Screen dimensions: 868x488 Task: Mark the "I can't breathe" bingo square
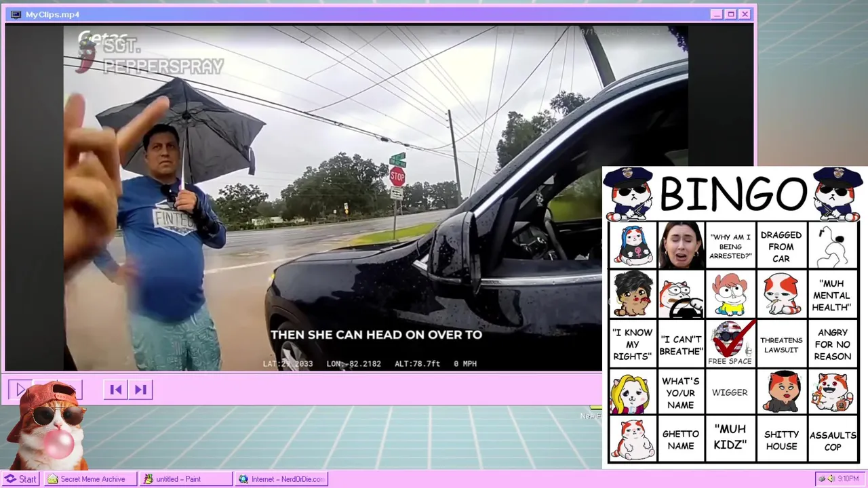[681, 344]
